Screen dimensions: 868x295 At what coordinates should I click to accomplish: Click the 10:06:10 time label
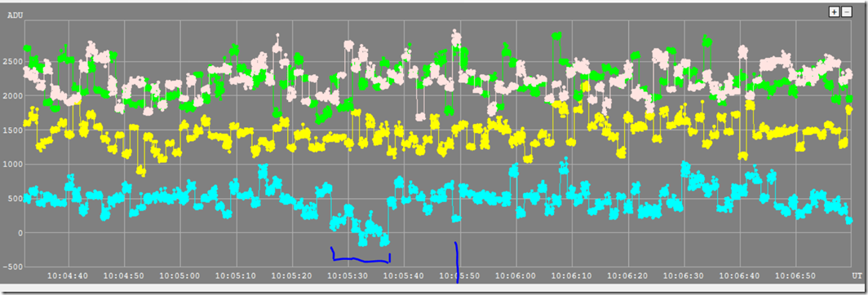[573, 275]
